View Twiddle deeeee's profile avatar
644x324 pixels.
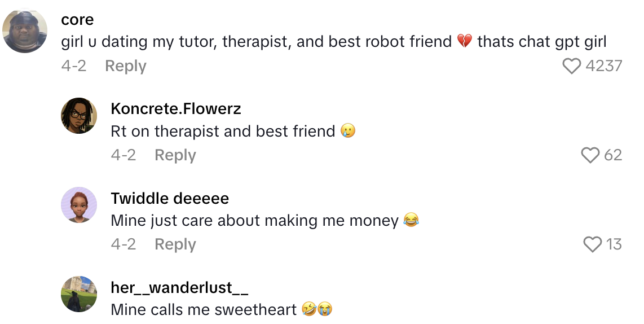coord(79,205)
